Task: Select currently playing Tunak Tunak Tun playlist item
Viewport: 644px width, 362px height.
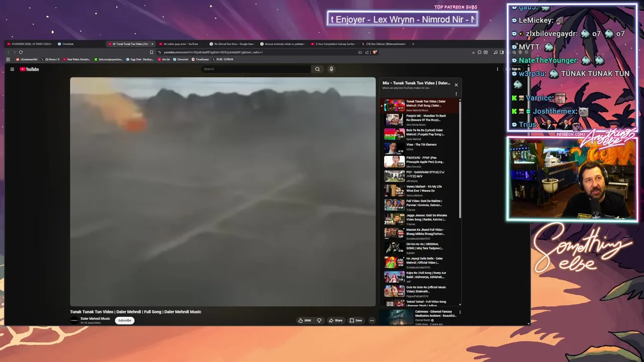Action: 421,106
